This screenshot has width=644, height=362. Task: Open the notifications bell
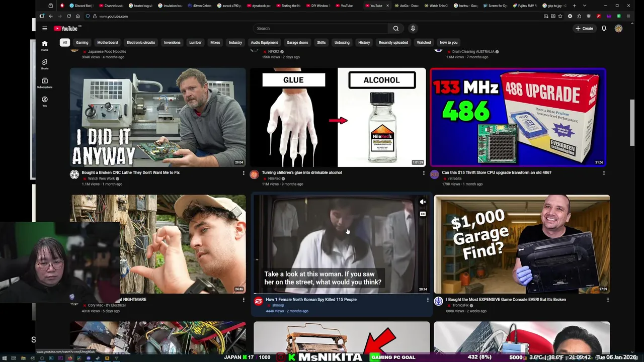tap(604, 29)
